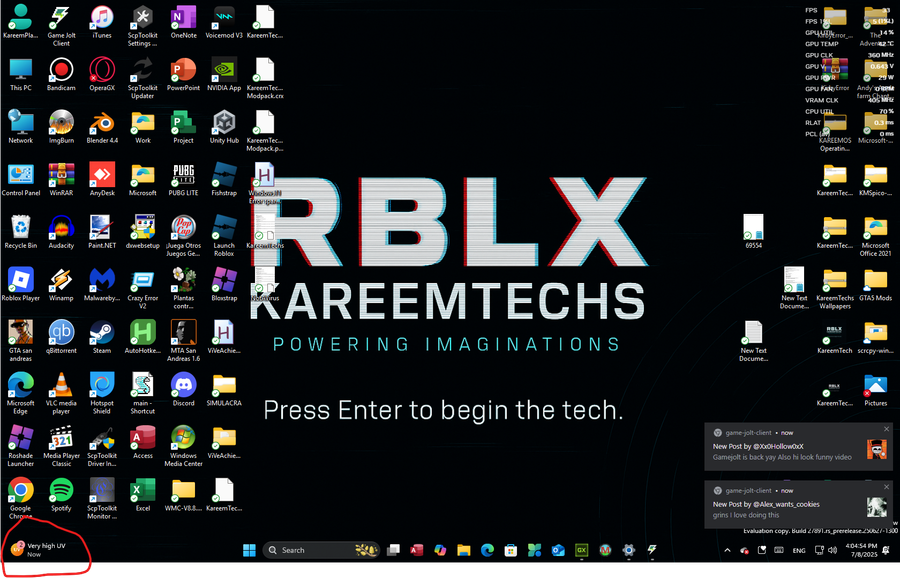Switch the ENG input language indicator
This screenshot has height=578, width=900.
(799, 550)
